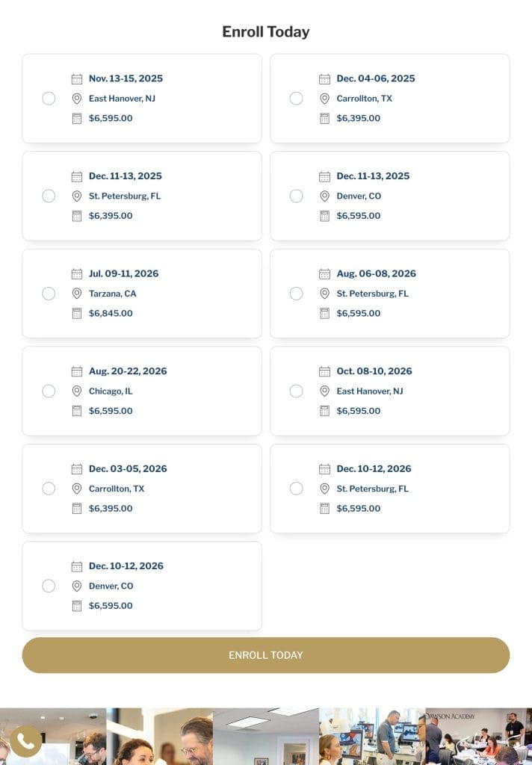The image size is (532, 765).
Task: Click calendar icon beside Oct. 08-10, 2026
Action: click(324, 371)
